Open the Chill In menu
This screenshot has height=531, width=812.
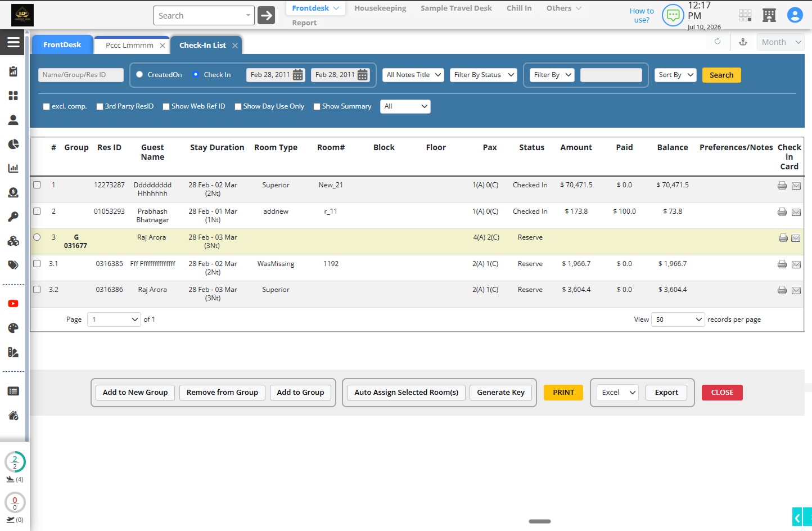point(519,8)
